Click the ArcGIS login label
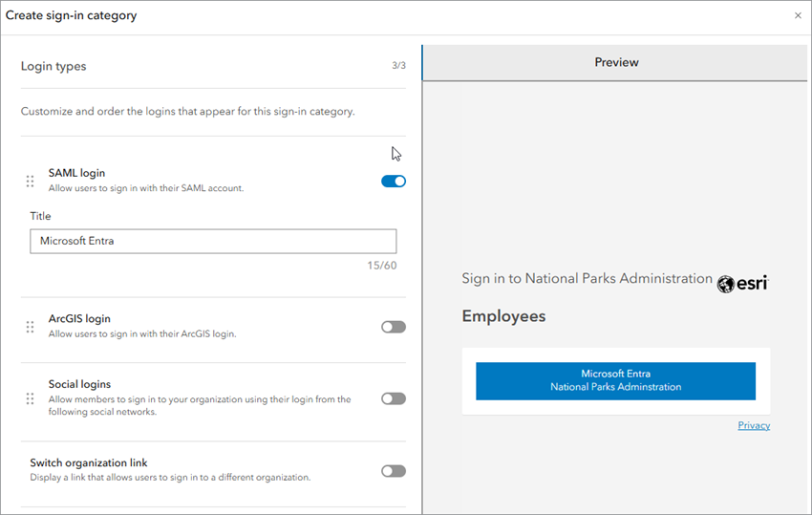The height and width of the screenshot is (515, 812). pyautogui.click(x=79, y=318)
